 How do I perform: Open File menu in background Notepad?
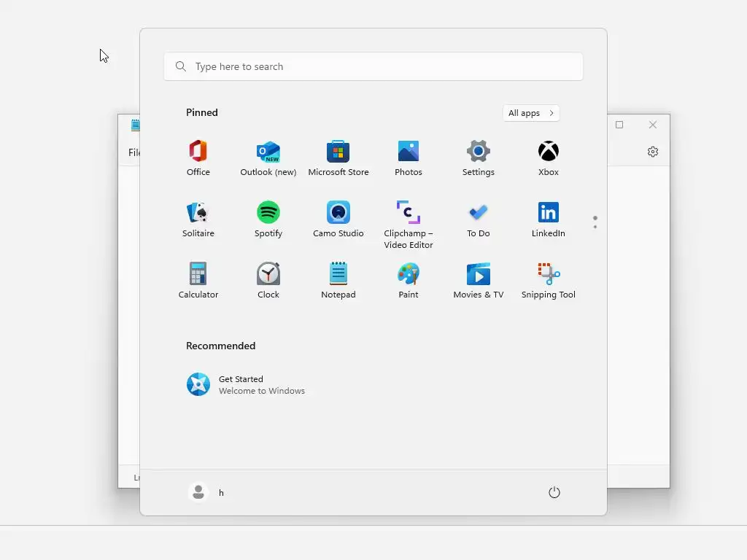click(x=134, y=152)
